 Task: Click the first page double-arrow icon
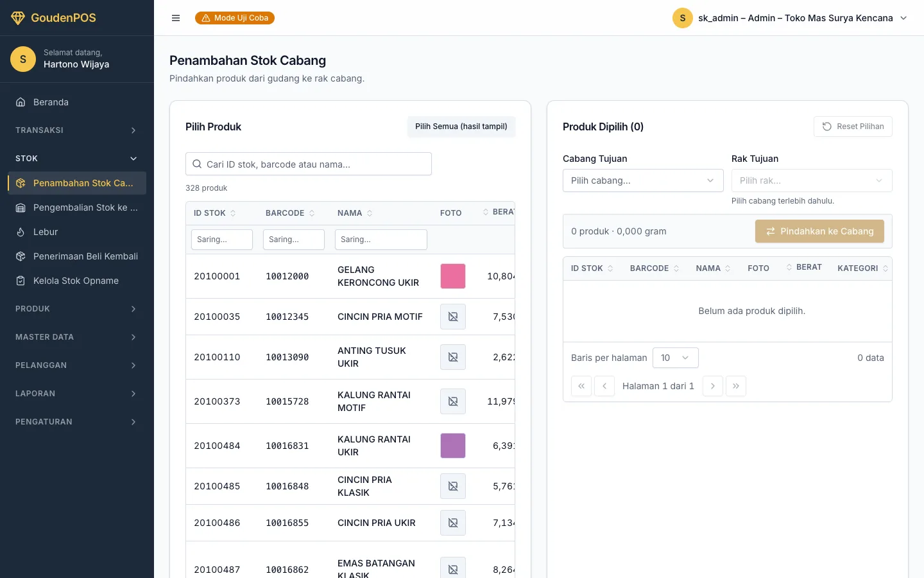tap(581, 386)
